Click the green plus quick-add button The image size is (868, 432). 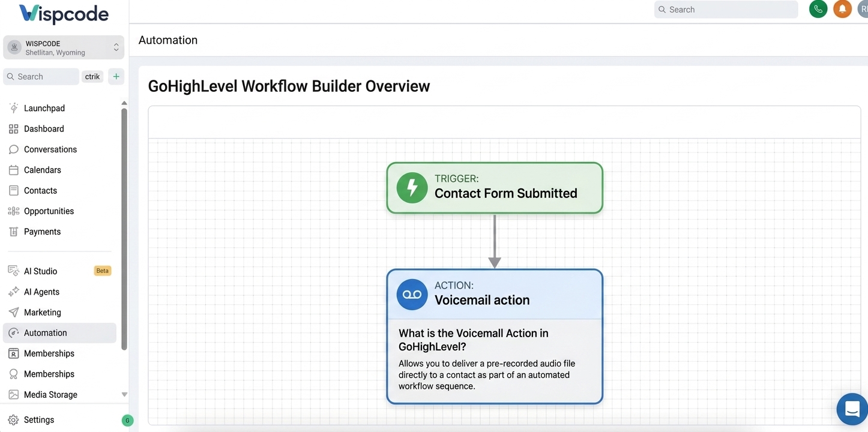(x=116, y=76)
